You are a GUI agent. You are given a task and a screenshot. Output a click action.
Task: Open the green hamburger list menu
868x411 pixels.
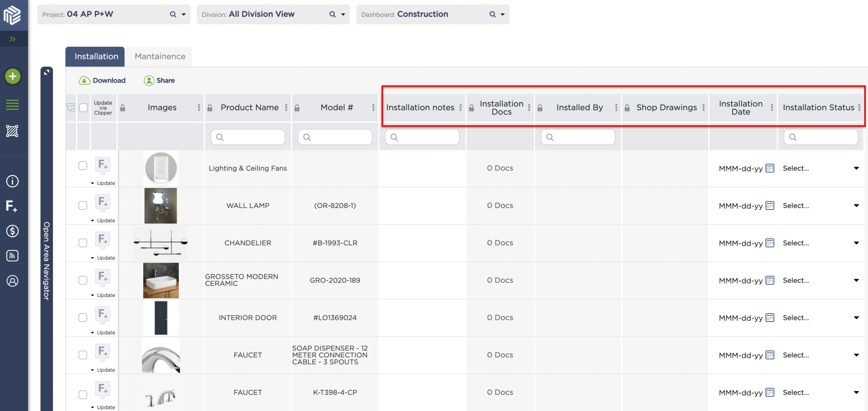tap(12, 105)
